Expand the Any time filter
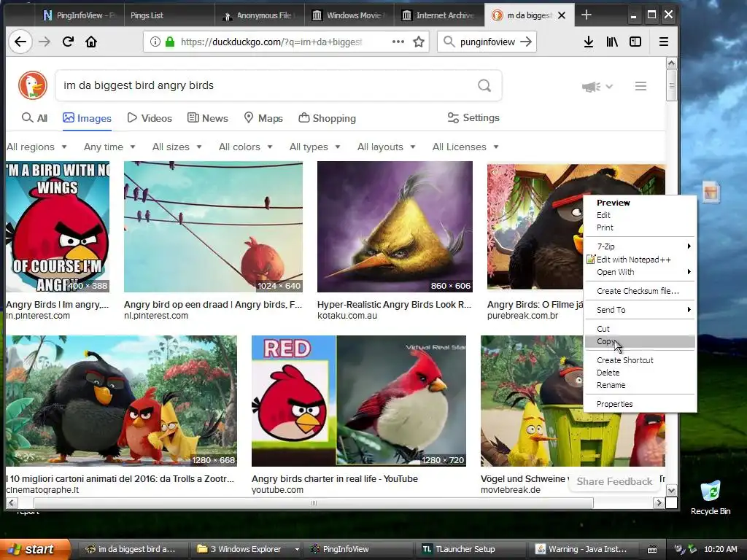Viewport: 747px width, 560px height. coord(109,147)
